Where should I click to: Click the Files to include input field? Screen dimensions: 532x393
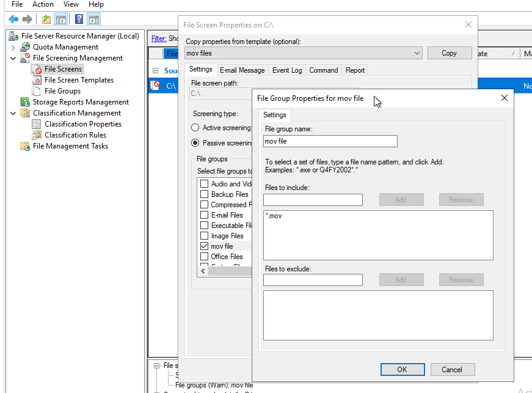click(x=313, y=200)
